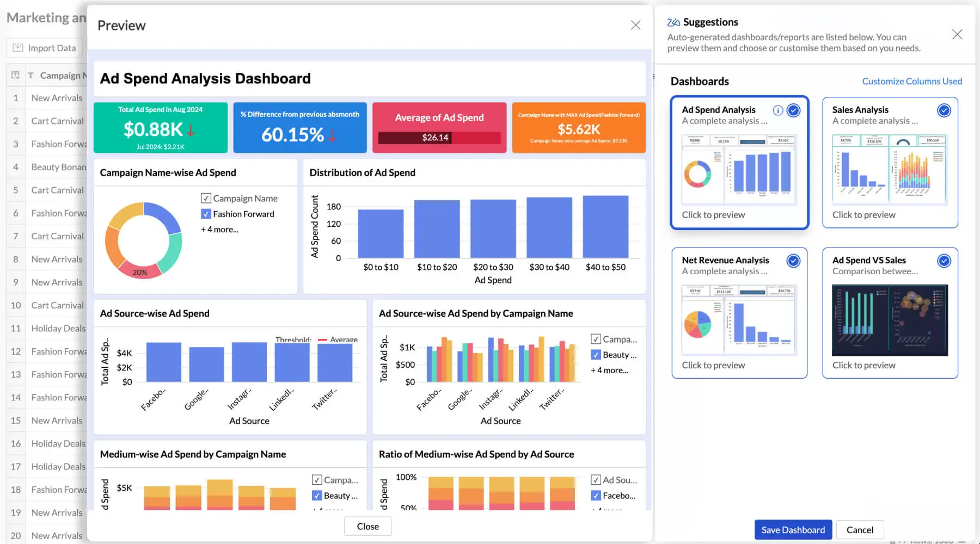Click the red 20% segment of donut chart
The height and width of the screenshot is (544, 980).
[x=139, y=270]
